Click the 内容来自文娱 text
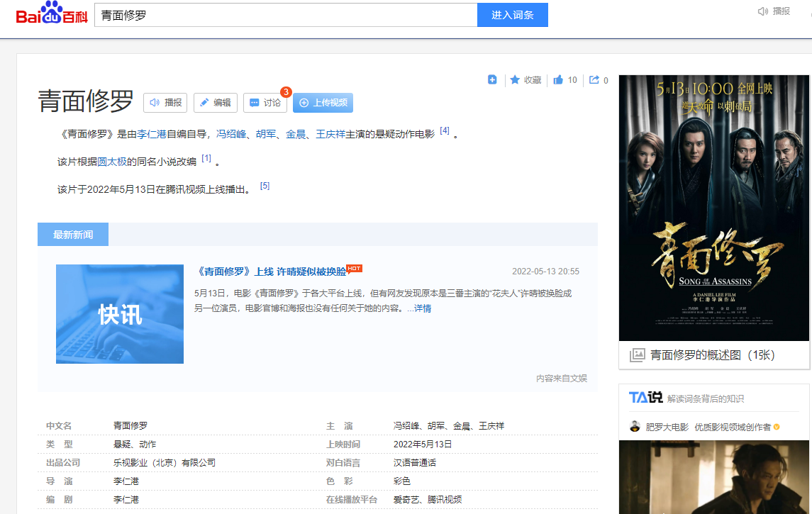 (562, 379)
